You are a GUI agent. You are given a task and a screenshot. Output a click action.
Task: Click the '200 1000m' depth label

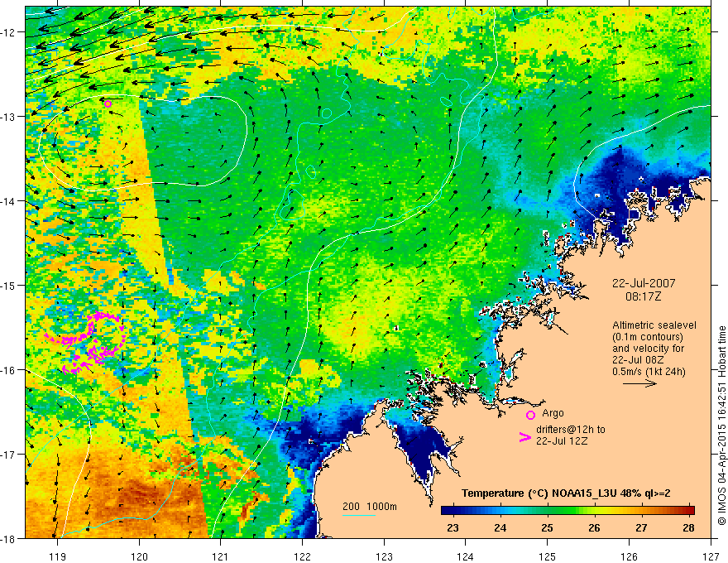coord(370,507)
